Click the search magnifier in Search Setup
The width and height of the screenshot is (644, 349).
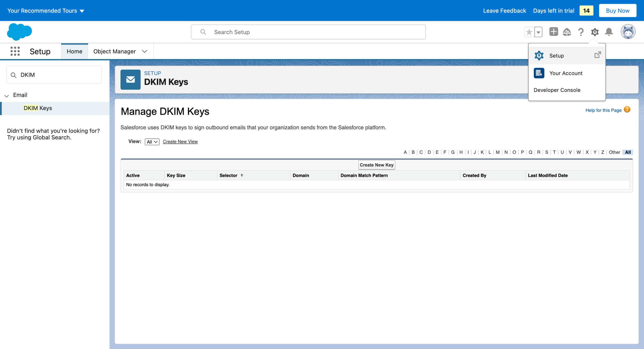click(x=203, y=32)
